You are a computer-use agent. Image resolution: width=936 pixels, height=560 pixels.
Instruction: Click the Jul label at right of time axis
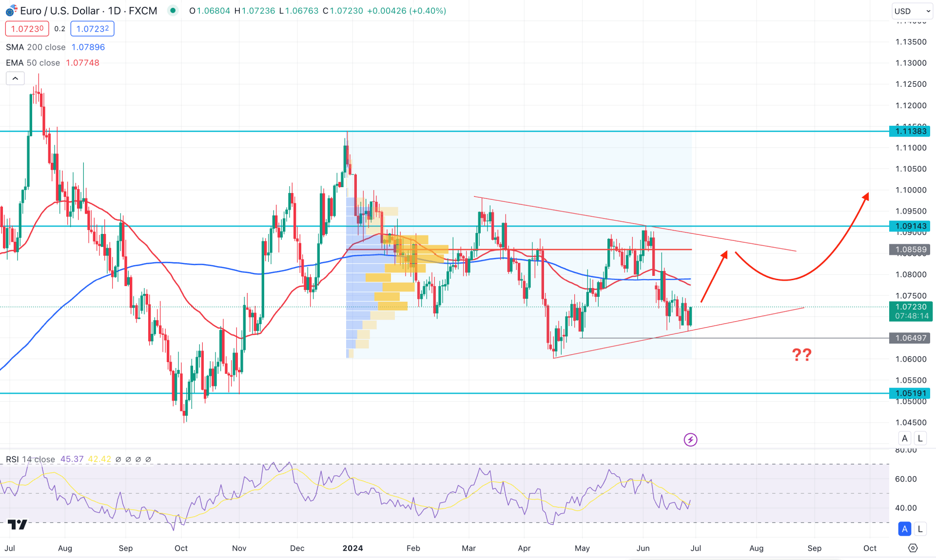pos(696,548)
